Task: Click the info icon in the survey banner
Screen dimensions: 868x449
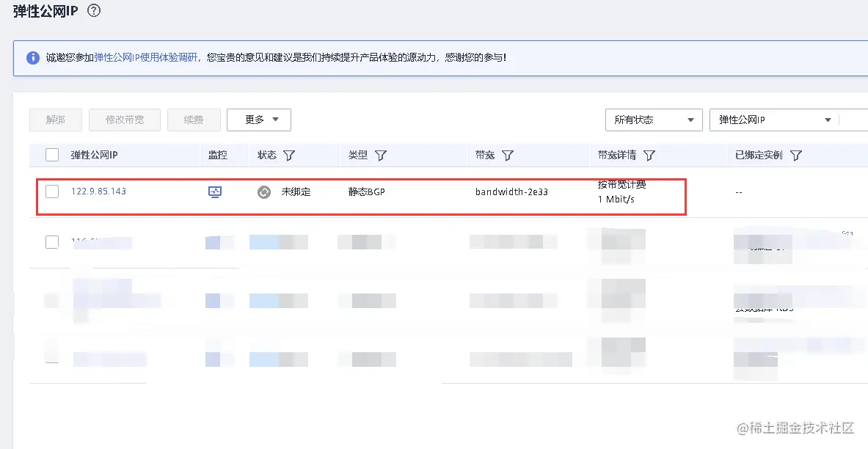Action: (x=33, y=57)
